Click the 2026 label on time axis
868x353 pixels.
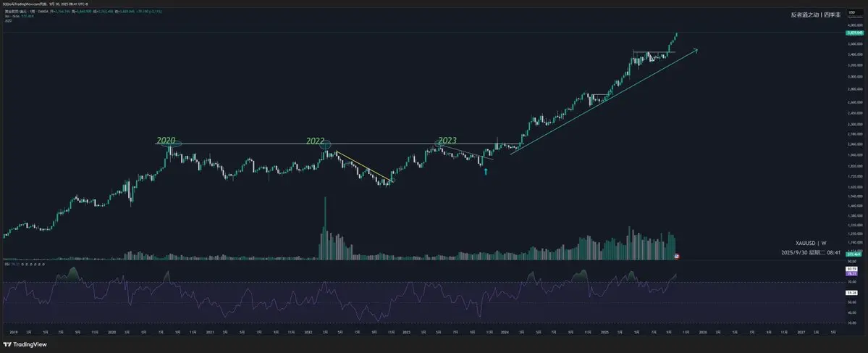pyautogui.click(x=702, y=332)
